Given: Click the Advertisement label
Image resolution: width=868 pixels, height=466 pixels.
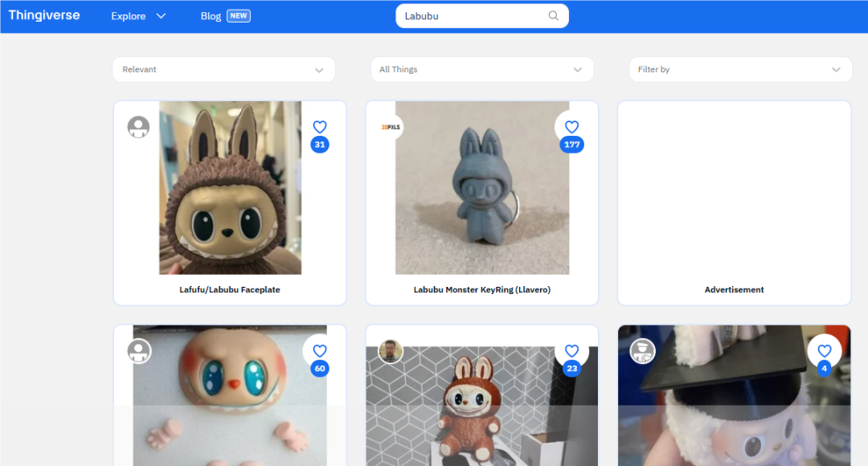Looking at the screenshot, I should click(734, 289).
